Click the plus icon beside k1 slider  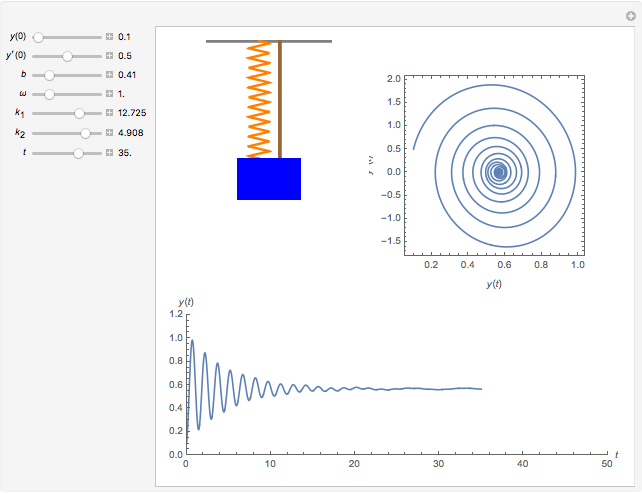[110, 113]
